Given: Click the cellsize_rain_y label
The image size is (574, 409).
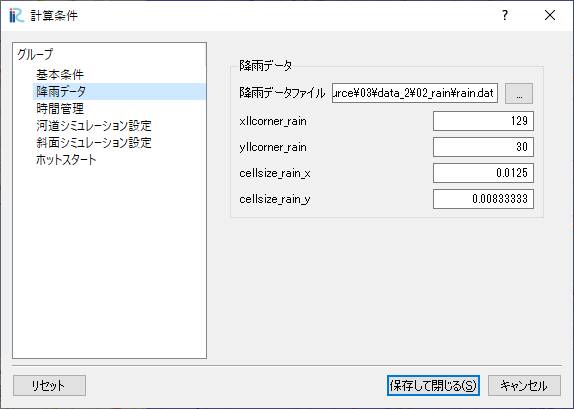Looking at the screenshot, I should 275,199.
